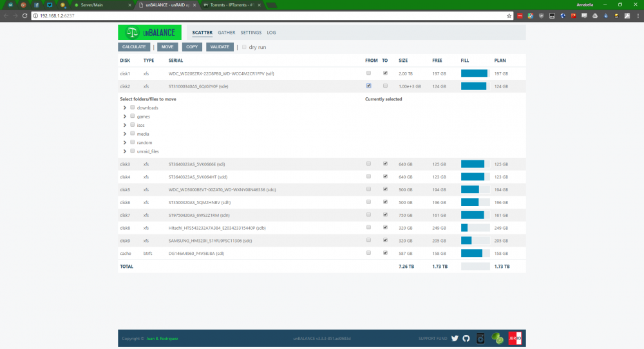Click the browser address bar
Image resolution: width=644 pixels, height=349 pixels.
(271, 15)
